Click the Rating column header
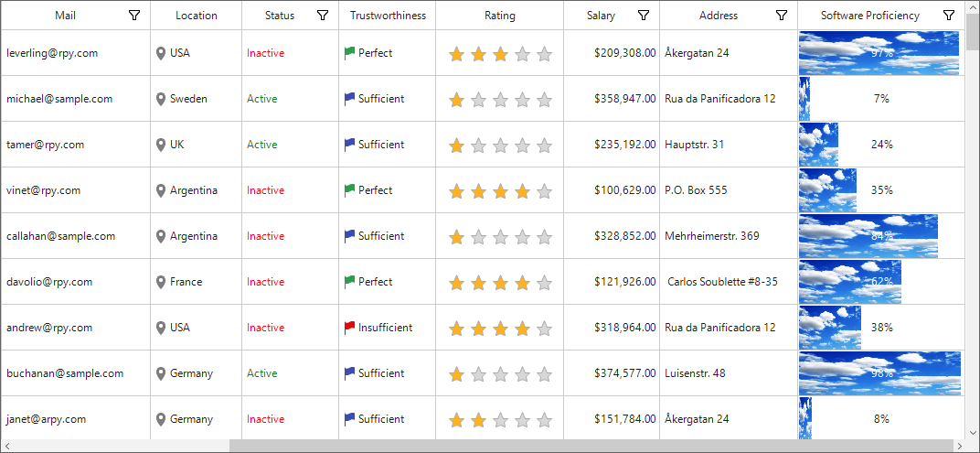 pos(500,16)
